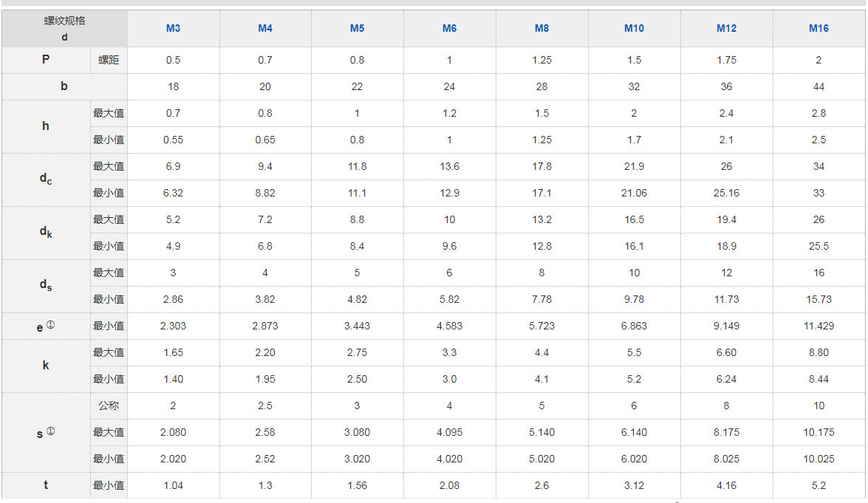Select the cell with value 2.303
868x503 pixels.
173,326
